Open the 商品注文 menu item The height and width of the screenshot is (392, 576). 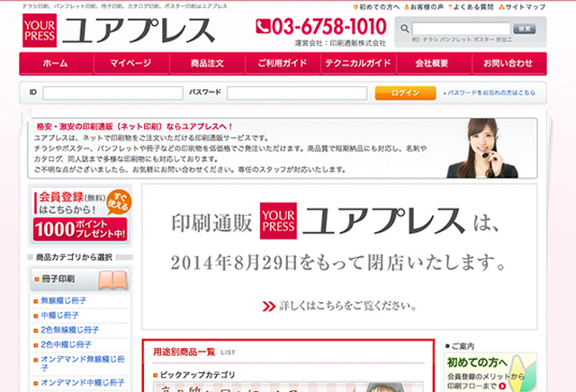coord(207,63)
